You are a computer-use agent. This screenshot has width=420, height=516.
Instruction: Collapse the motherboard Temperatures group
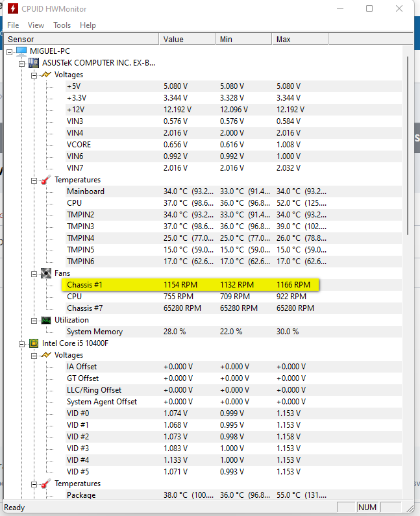[x=34, y=180]
